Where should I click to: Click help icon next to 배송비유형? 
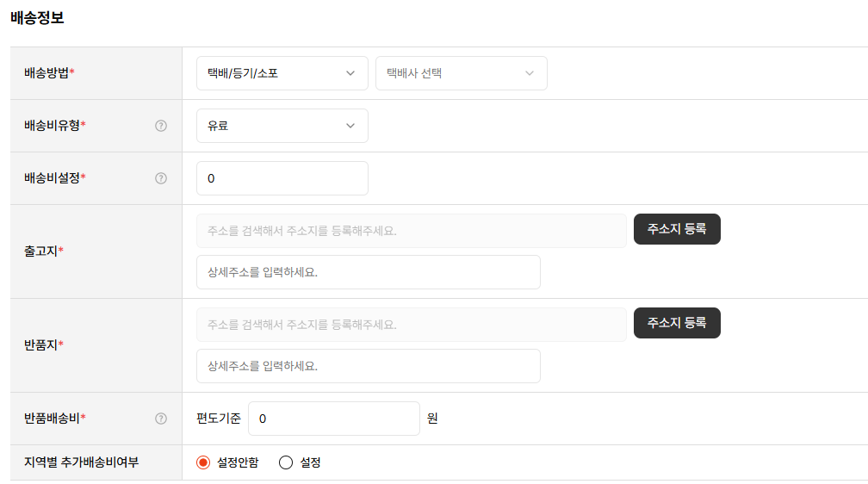click(161, 126)
